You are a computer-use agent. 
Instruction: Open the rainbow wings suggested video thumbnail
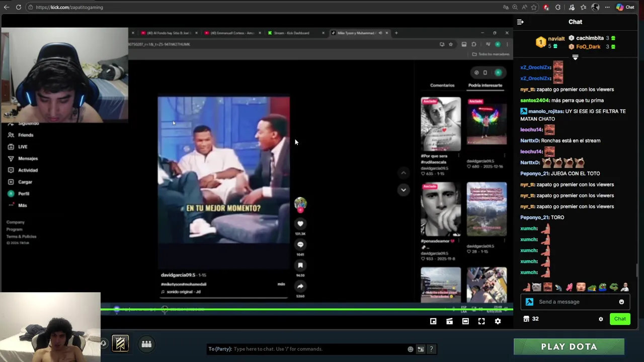click(487, 124)
